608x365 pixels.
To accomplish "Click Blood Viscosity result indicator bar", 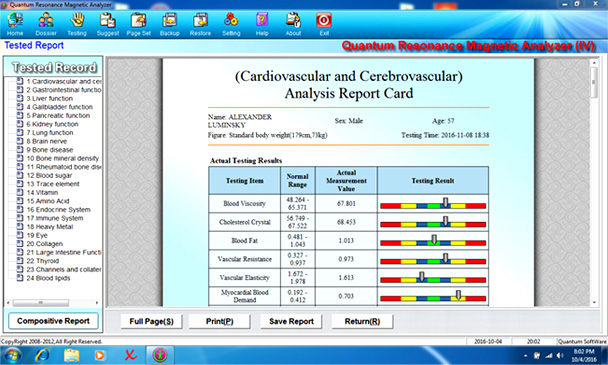I will [x=433, y=206].
